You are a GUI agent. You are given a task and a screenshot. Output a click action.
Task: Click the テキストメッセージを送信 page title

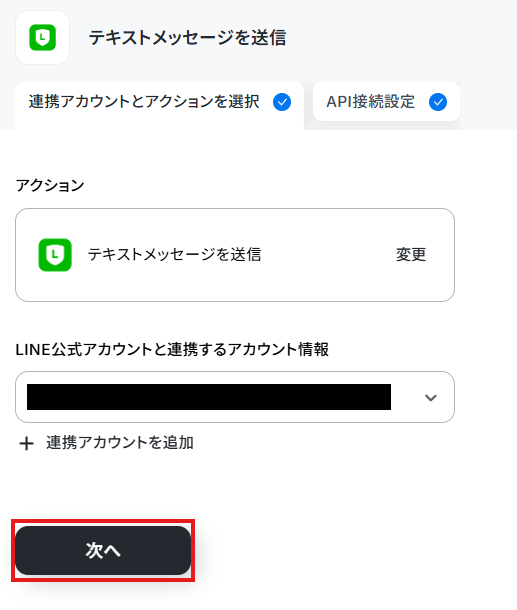click(x=188, y=38)
